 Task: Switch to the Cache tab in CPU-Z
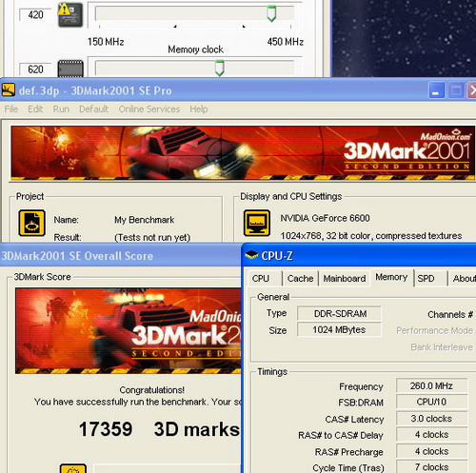[300, 279]
